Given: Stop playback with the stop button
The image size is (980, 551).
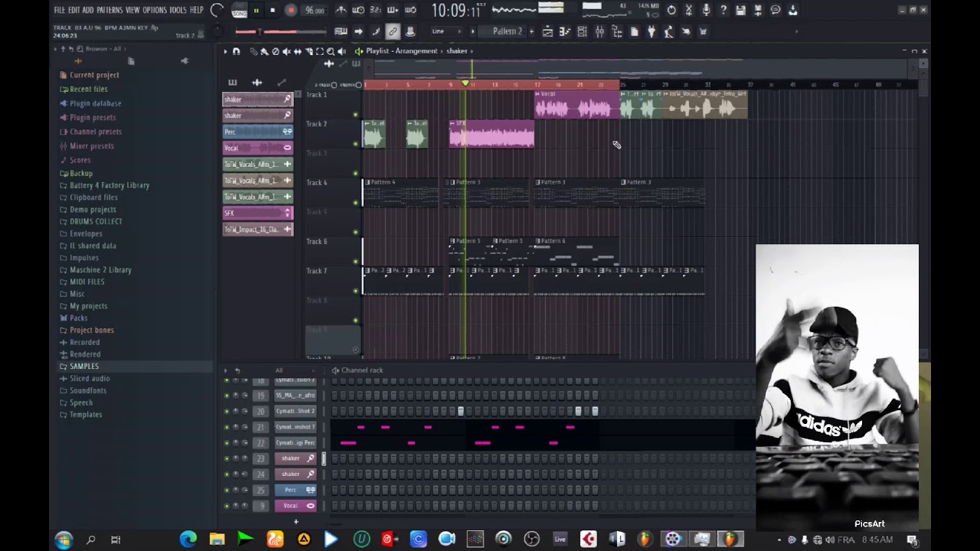Looking at the screenshot, I should coord(273,11).
